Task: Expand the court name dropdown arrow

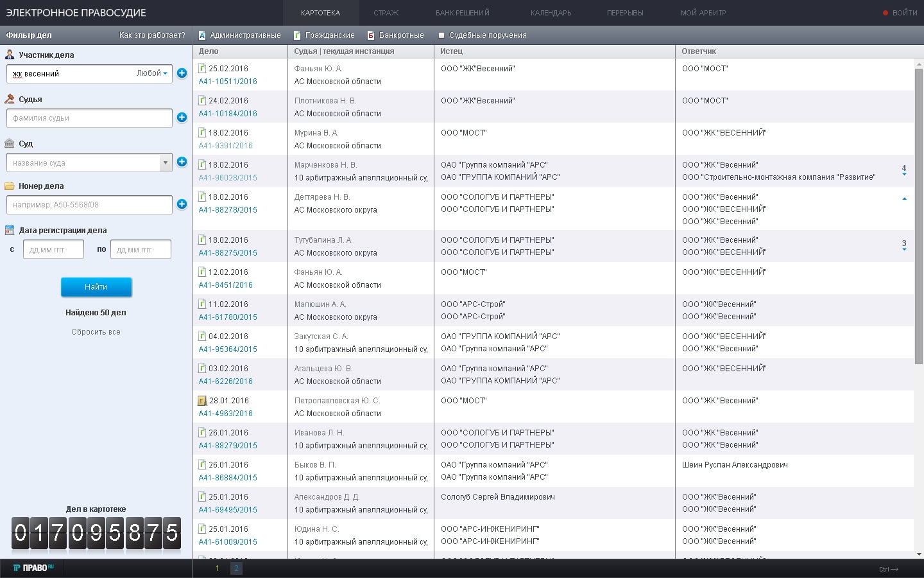Action: [x=166, y=162]
